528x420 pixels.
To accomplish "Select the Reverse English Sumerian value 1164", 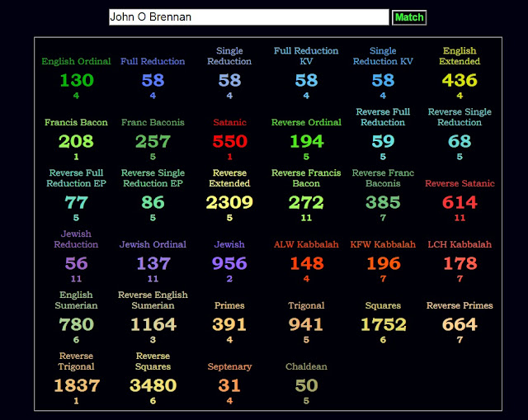I will [x=153, y=324].
